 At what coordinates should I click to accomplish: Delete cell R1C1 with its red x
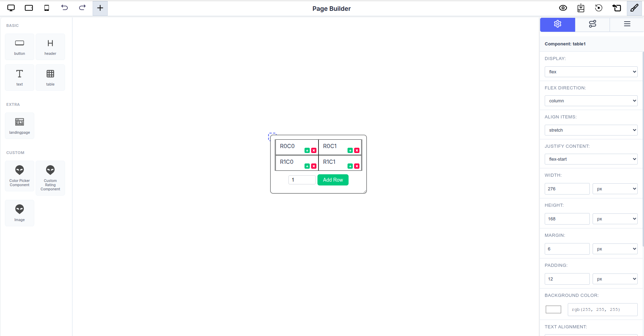(x=356, y=166)
